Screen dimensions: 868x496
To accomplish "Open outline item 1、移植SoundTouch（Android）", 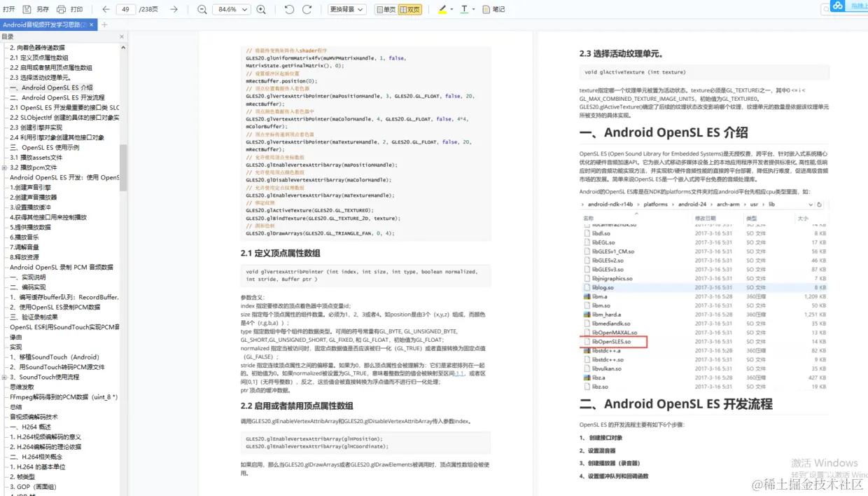I will tap(55, 357).
